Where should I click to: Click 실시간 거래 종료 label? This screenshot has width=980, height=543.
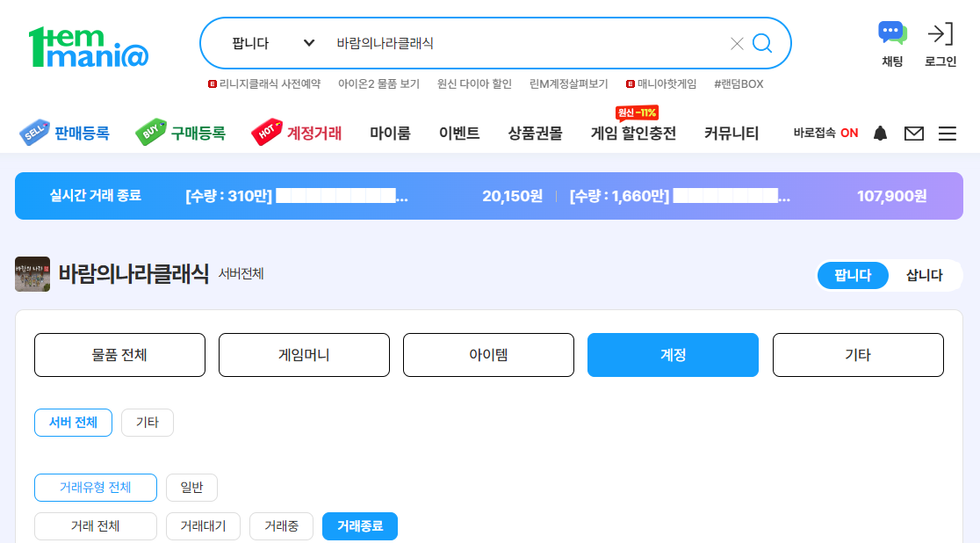click(x=96, y=196)
